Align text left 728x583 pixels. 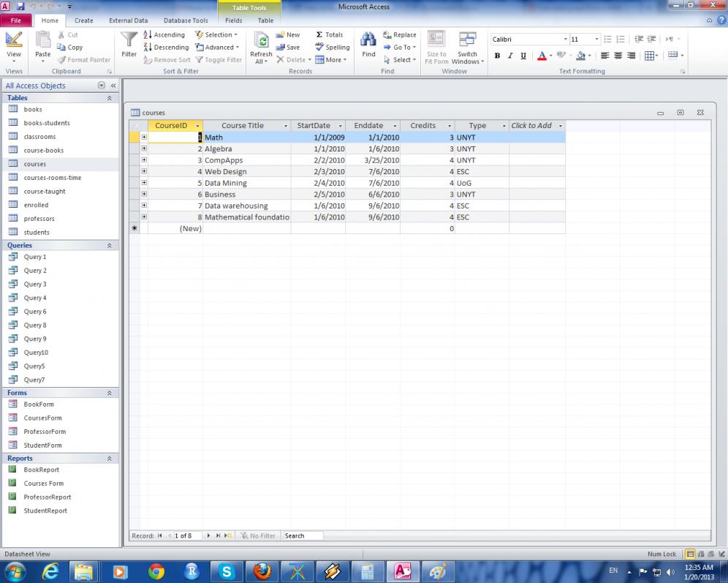click(604, 56)
